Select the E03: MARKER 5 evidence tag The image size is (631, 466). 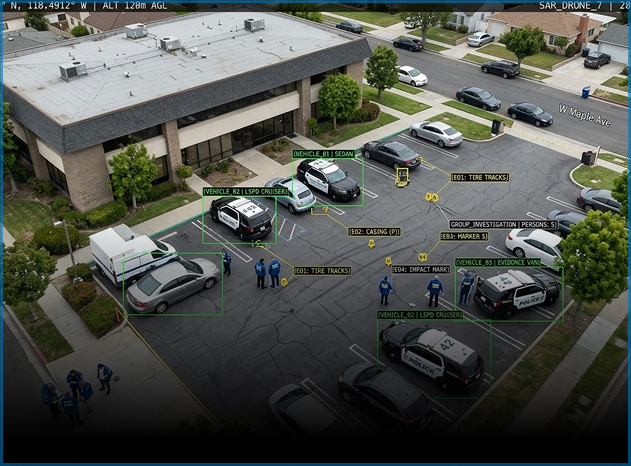point(464,237)
